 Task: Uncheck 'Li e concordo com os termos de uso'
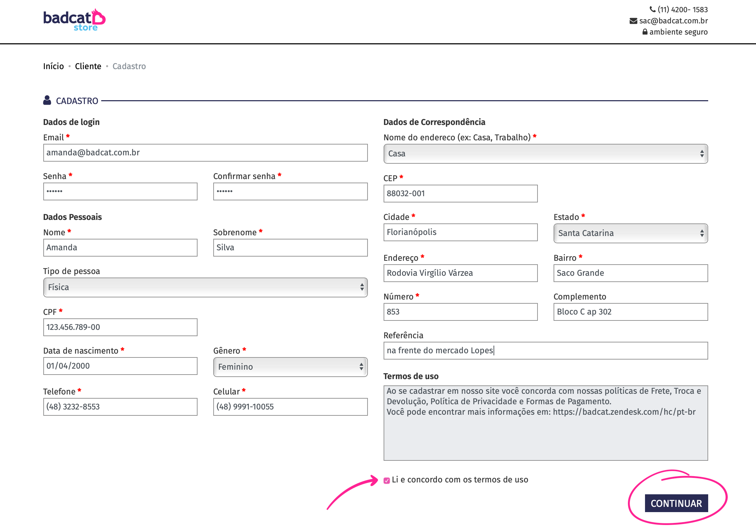pos(387,481)
